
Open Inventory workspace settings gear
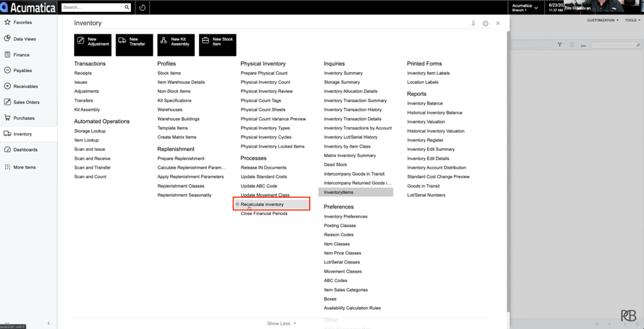485,23
